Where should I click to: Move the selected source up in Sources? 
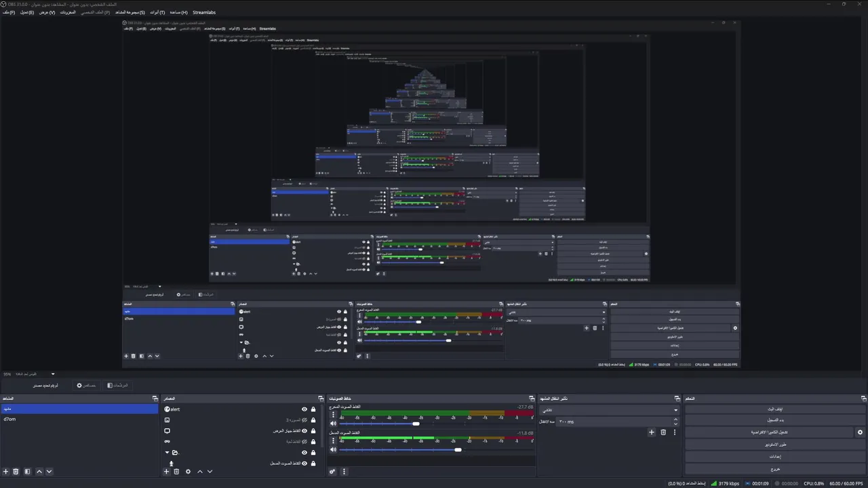(x=200, y=471)
